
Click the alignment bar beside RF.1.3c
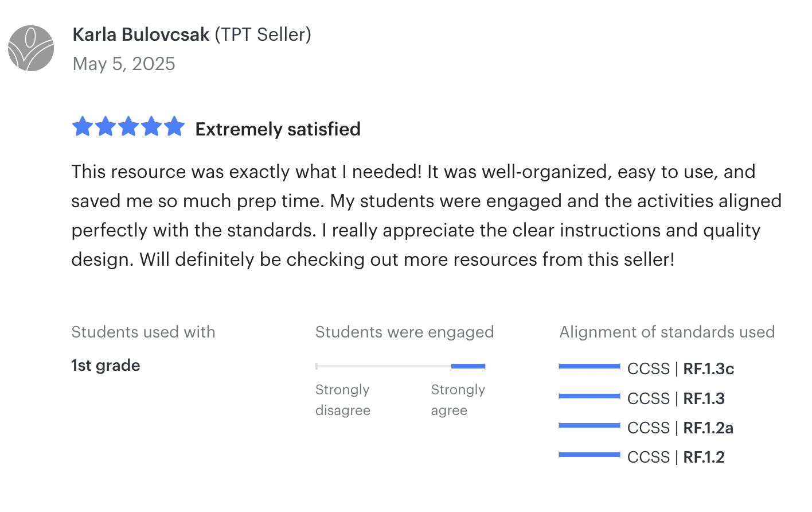pyautogui.click(x=590, y=366)
